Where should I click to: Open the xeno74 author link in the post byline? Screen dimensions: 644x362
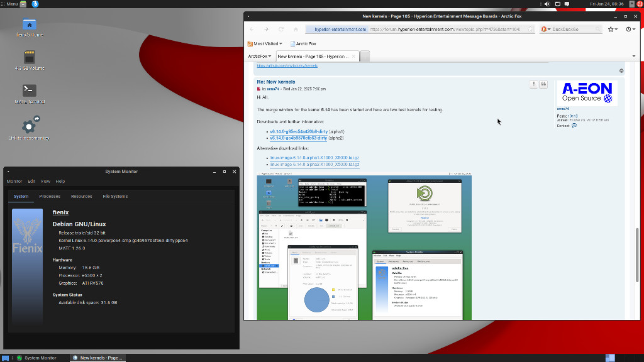[273, 89]
